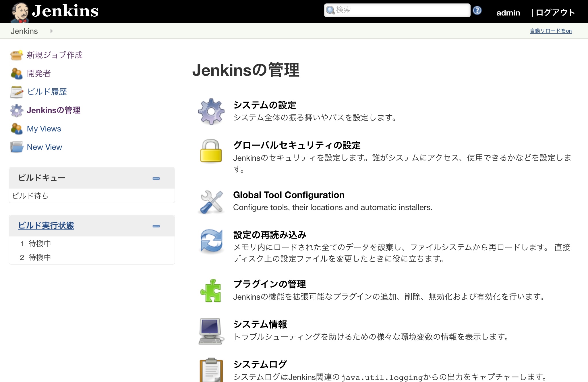The width and height of the screenshot is (588, 382).
Task: Click the wrench and screwdriver tools icon
Action: [x=212, y=202]
